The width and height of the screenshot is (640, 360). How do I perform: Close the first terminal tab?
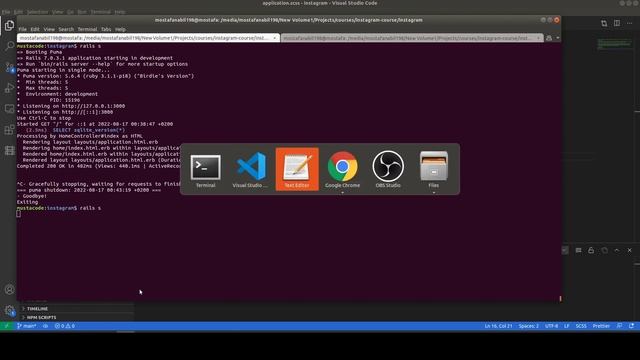[274, 38]
